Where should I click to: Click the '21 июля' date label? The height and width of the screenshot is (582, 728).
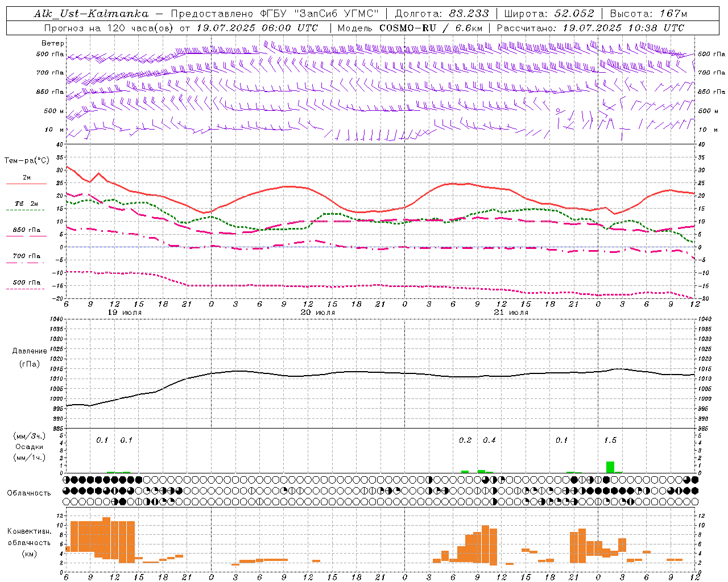point(511,313)
